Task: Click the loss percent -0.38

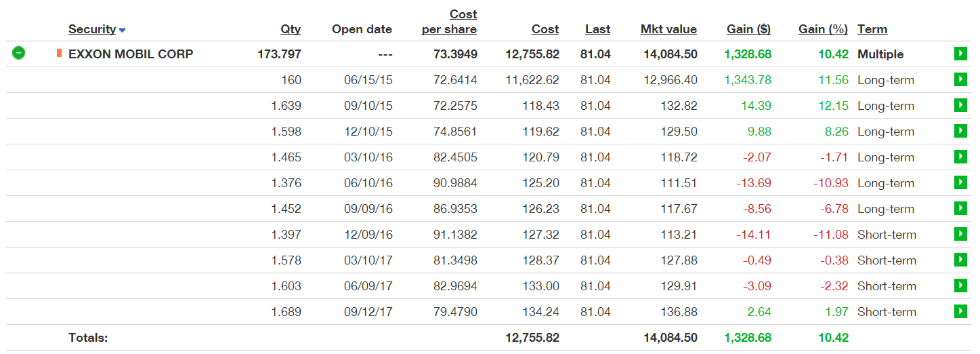Action: point(833,260)
